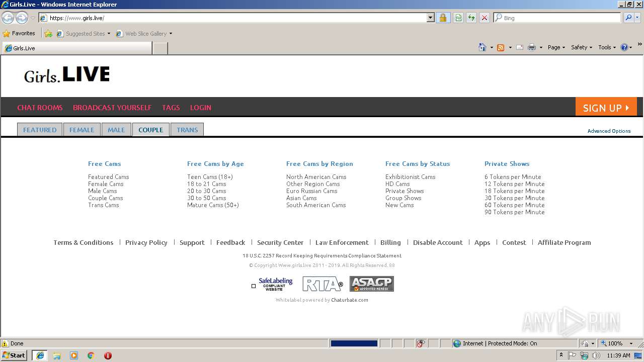
Task: Click the Refresh page icon
Action: click(471, 18)
